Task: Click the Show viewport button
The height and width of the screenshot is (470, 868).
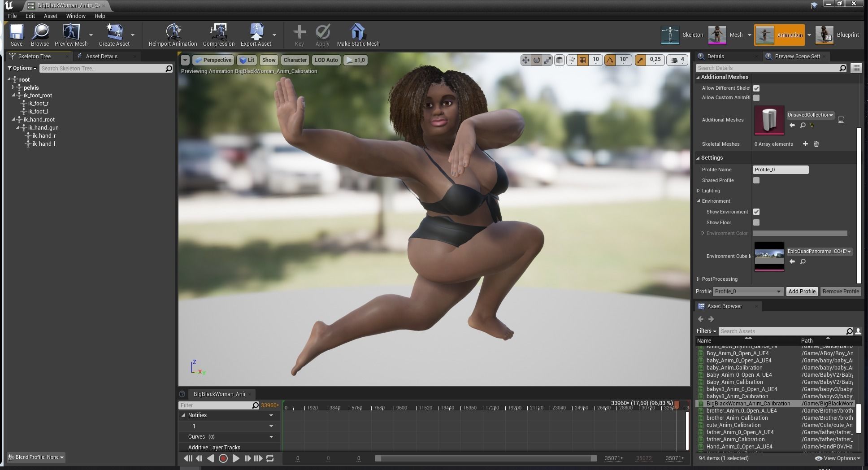Action: (x=269, y=60)
